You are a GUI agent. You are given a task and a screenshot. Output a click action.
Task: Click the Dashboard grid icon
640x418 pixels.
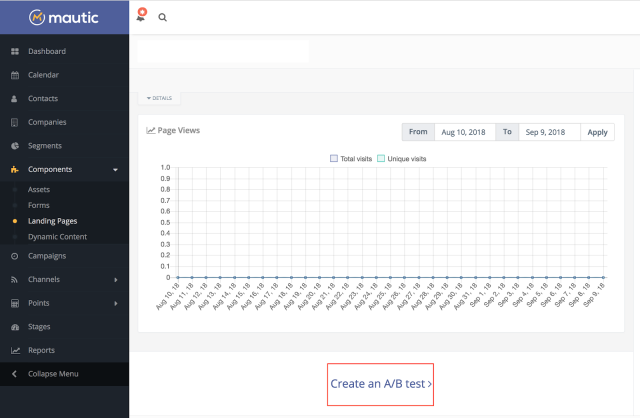(x=15, y=51)
